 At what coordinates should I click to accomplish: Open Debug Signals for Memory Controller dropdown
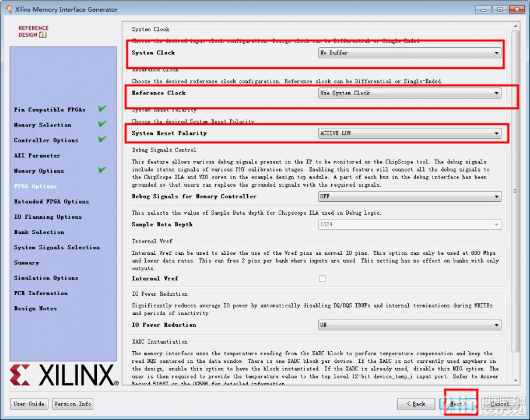click(409, 197)
